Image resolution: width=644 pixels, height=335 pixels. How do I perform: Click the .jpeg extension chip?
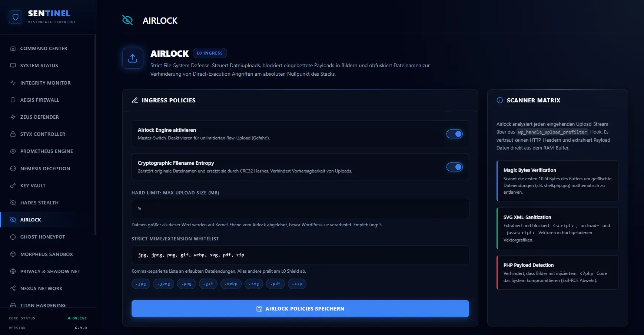(x=163, y=284)
